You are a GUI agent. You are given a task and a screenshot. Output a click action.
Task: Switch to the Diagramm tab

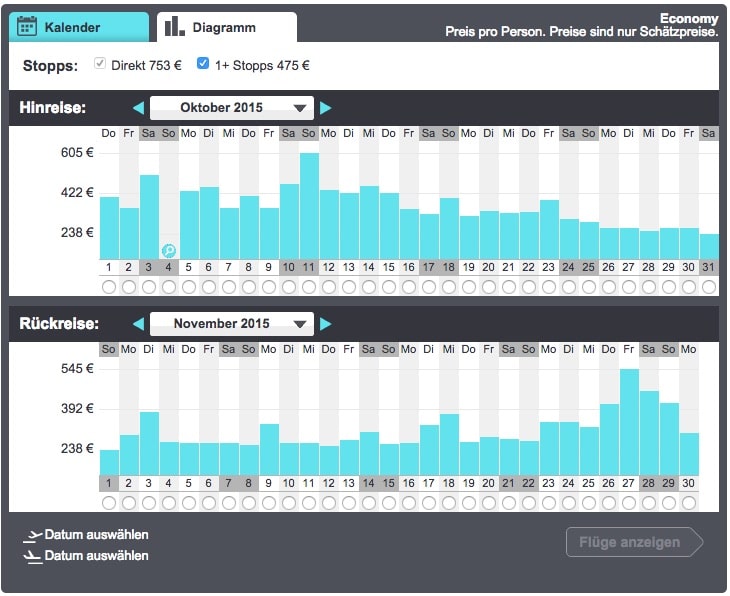pyautogui.click(x=227, y=27)
